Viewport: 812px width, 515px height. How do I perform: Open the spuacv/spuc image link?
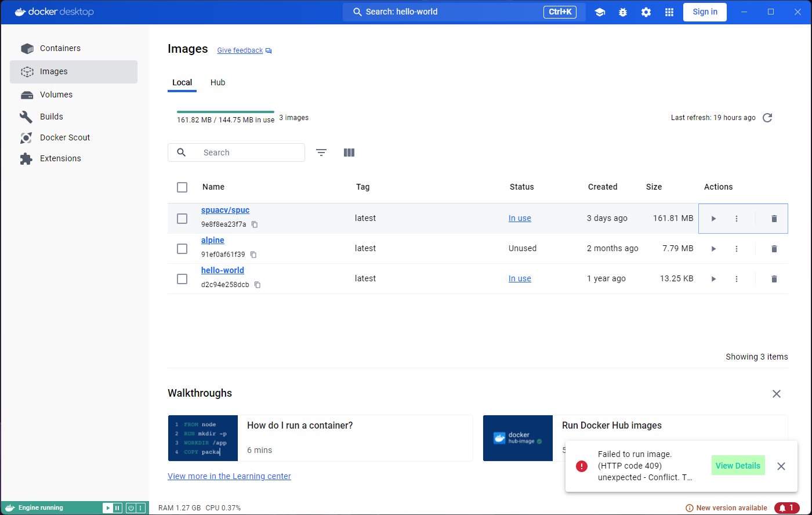(225, 210)
